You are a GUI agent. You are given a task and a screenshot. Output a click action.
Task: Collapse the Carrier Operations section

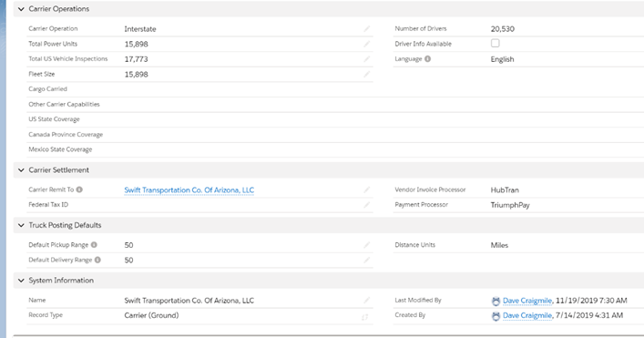(21, 9)
